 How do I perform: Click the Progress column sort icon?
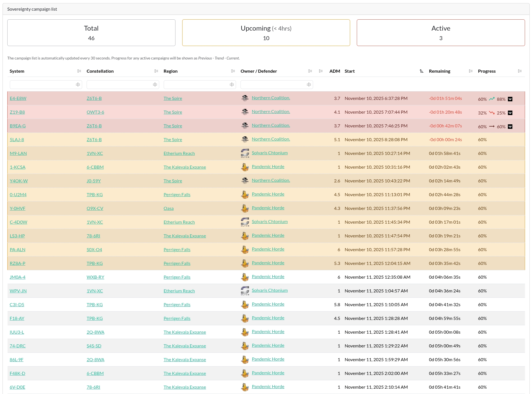click(519, 71)
